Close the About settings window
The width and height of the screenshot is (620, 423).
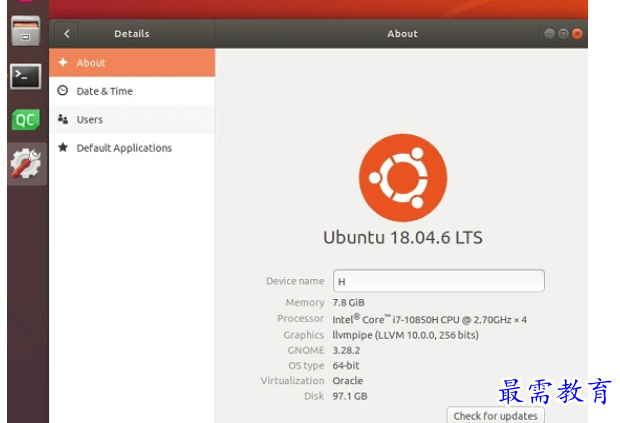(577, 34)
